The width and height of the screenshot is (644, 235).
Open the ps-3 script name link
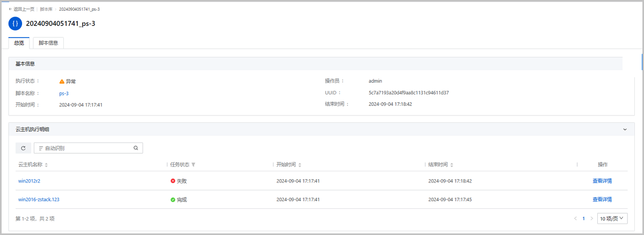pyautogui.click(x=64, y=93)
